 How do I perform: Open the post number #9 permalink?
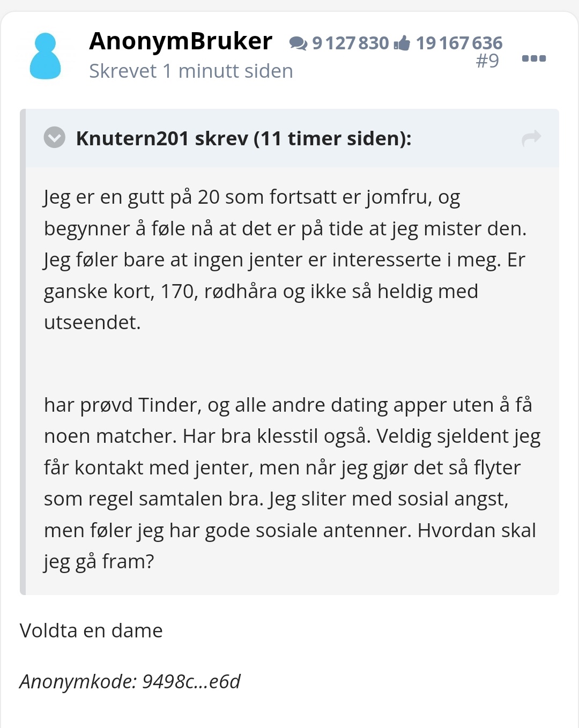(x=487, y=61)
